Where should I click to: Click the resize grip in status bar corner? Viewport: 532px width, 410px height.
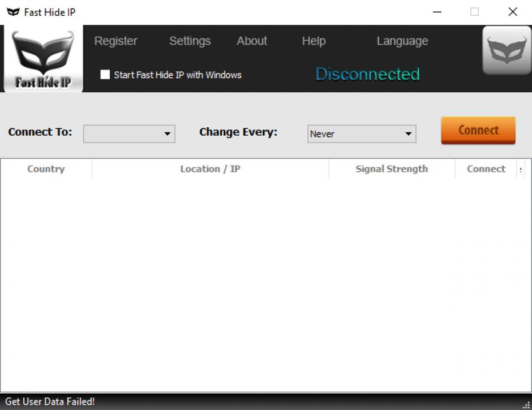click(x=526, y=404)
